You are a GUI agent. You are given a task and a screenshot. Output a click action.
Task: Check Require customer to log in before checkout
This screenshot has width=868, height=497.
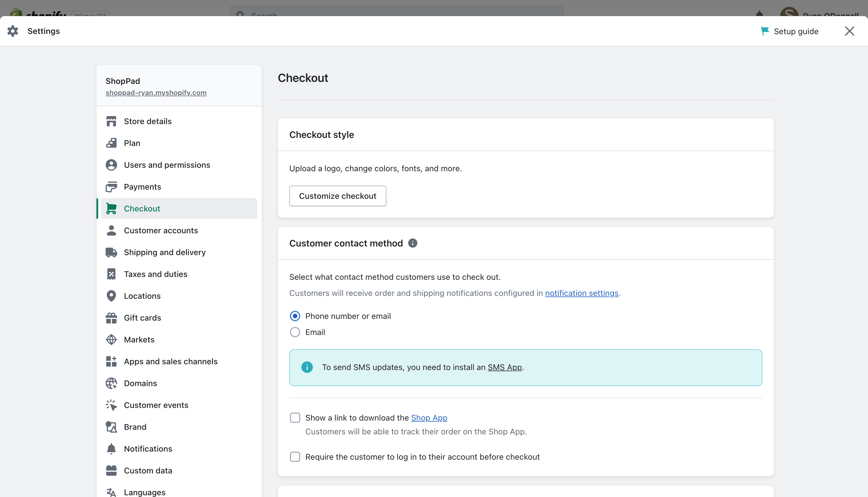295,457
